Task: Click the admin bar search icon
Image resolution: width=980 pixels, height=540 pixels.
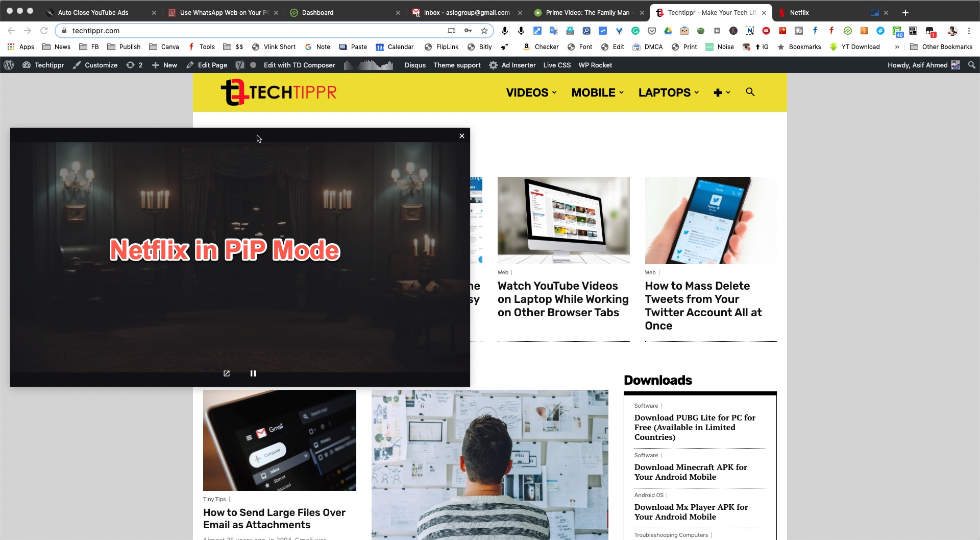Action: pos(972,65)
